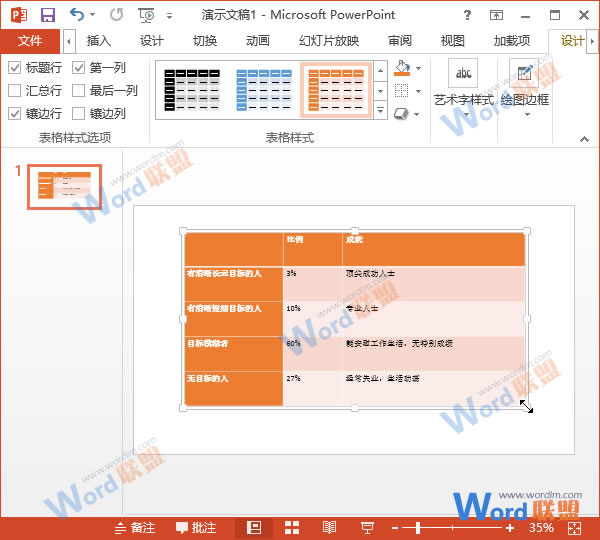Open the 文件 tab
Viewport: 600px width, 540px height.
tap(30, 41)
